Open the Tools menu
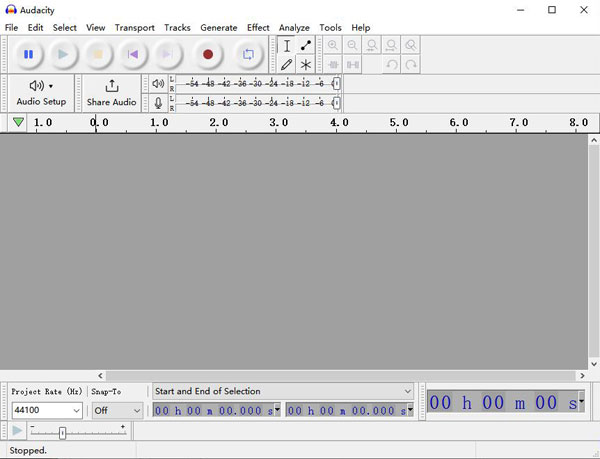This screenshot has width=600, height=459. point(330,28)
